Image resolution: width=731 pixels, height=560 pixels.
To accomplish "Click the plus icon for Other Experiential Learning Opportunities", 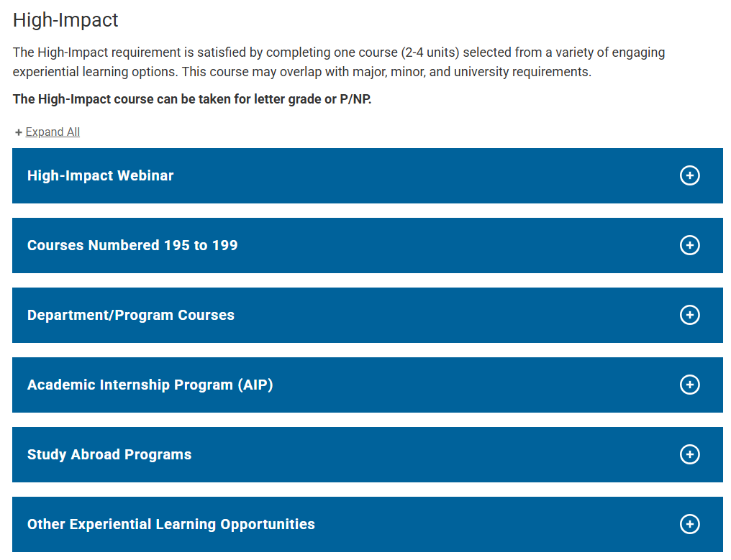I will point(689,524).
